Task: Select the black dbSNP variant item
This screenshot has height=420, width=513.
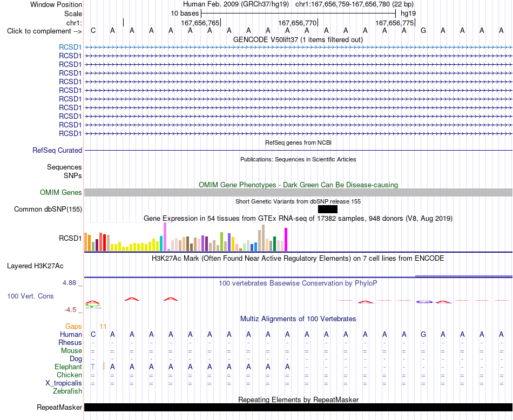Action: click(327, 209)
